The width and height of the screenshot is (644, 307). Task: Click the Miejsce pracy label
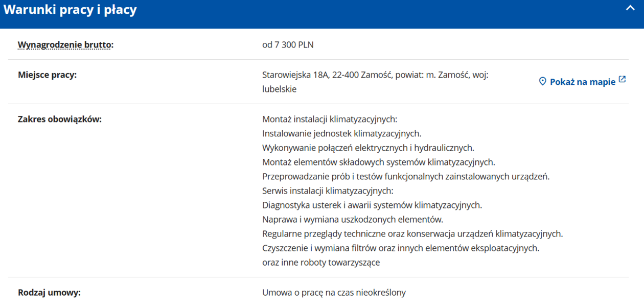(47, 75)
